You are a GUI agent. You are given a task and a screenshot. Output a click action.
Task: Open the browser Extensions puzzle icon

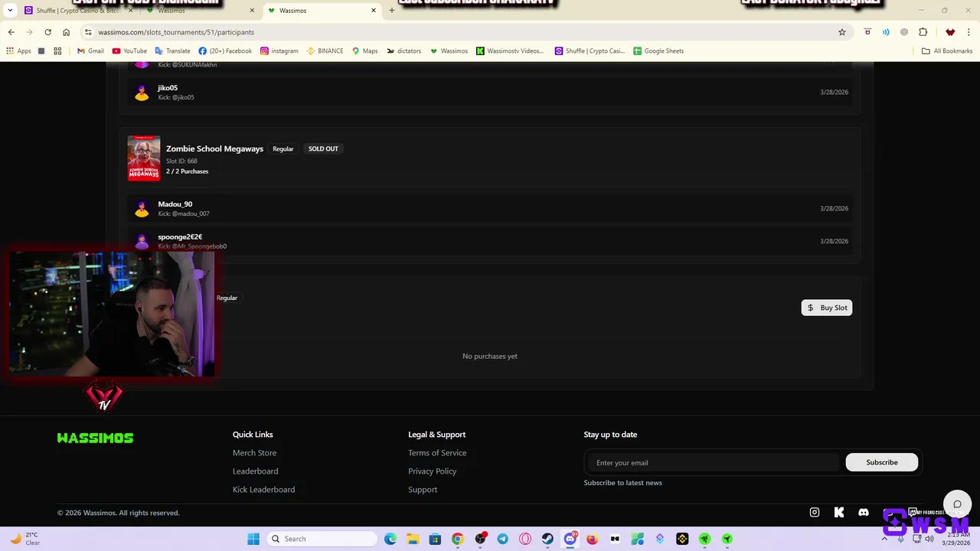point(923,32)
